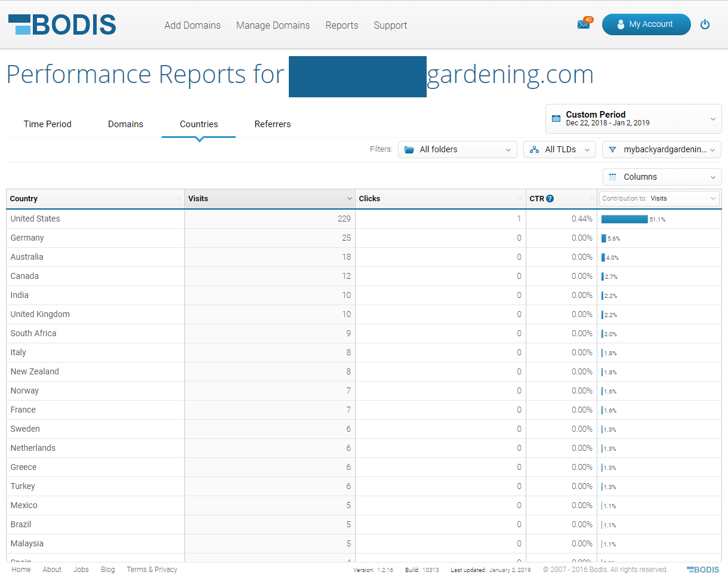This screenshot has height=578, width=728.
Task: Click the About footer link
Action: 52,570
